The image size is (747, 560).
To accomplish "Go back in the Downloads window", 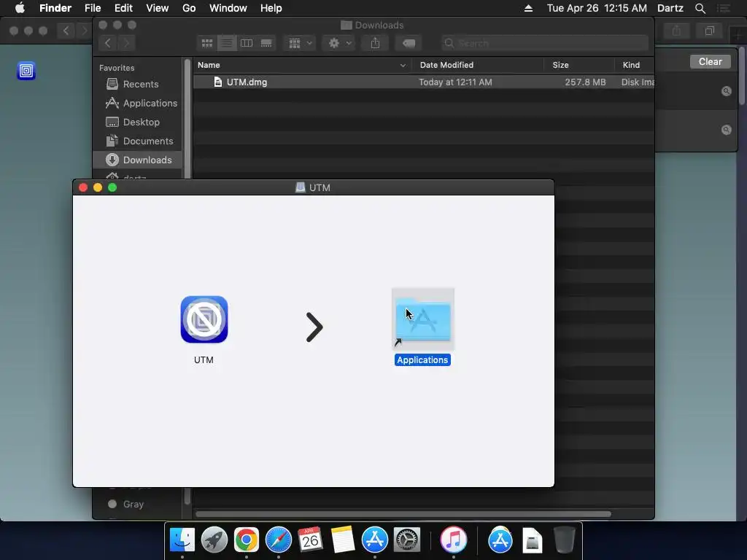I will coord(108,43).
